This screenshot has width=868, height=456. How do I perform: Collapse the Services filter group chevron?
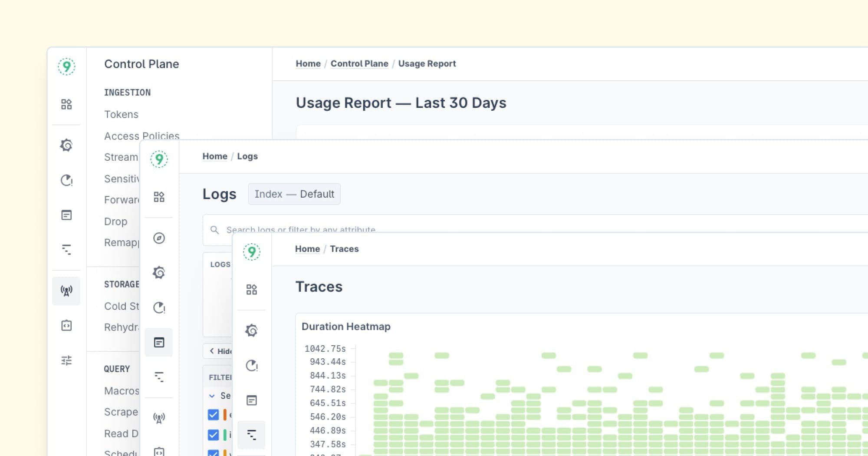point(212,396)
